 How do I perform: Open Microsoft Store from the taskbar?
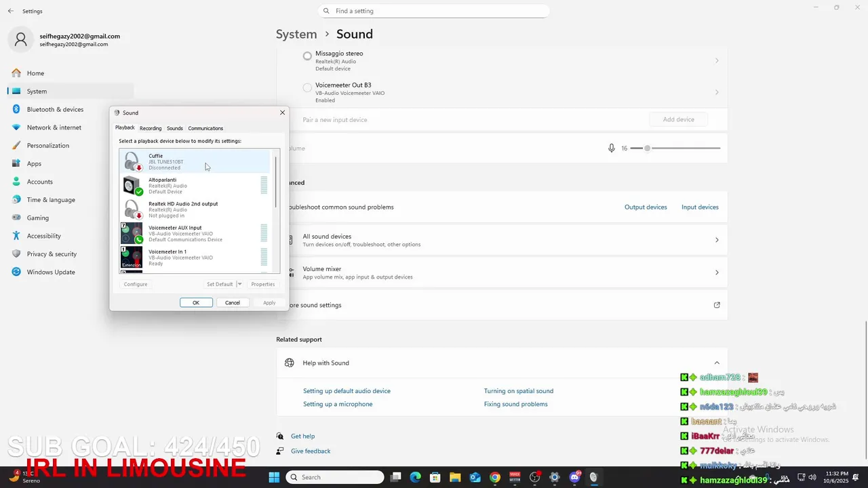(435, 477)
